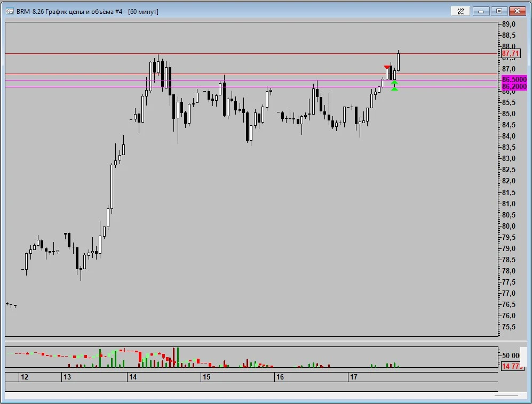
Task: Click the magenta 86.5000 level label
Action: coord(514,79)
